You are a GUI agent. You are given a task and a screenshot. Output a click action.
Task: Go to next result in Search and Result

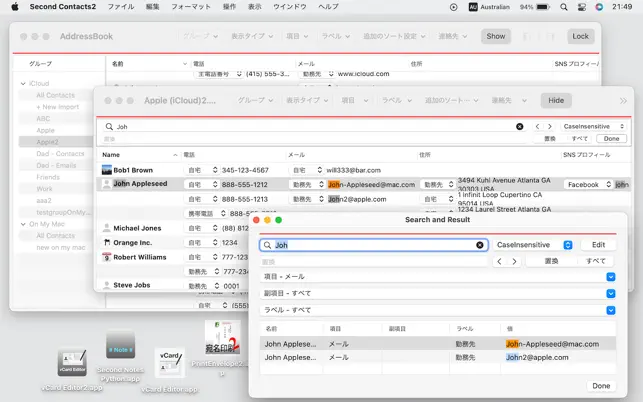coord(514,261)
